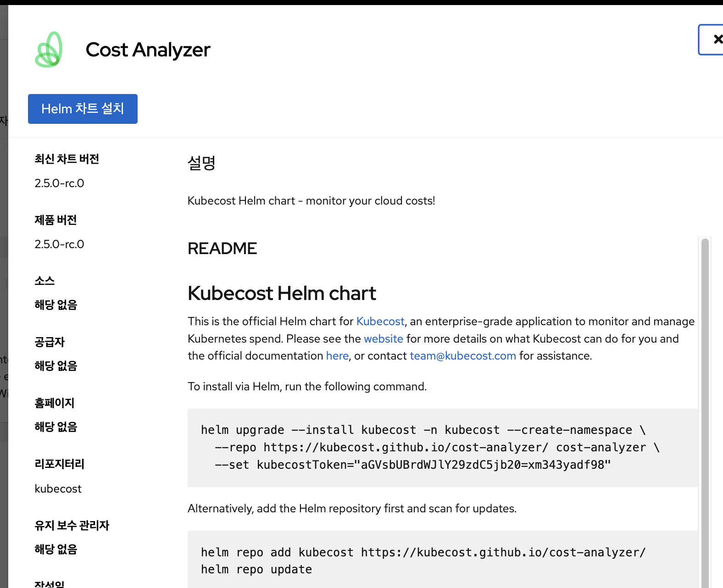The width and height of the screenshot is (723, 588).
Task: Click the helm repo update line
Action: tap(256, 569)
